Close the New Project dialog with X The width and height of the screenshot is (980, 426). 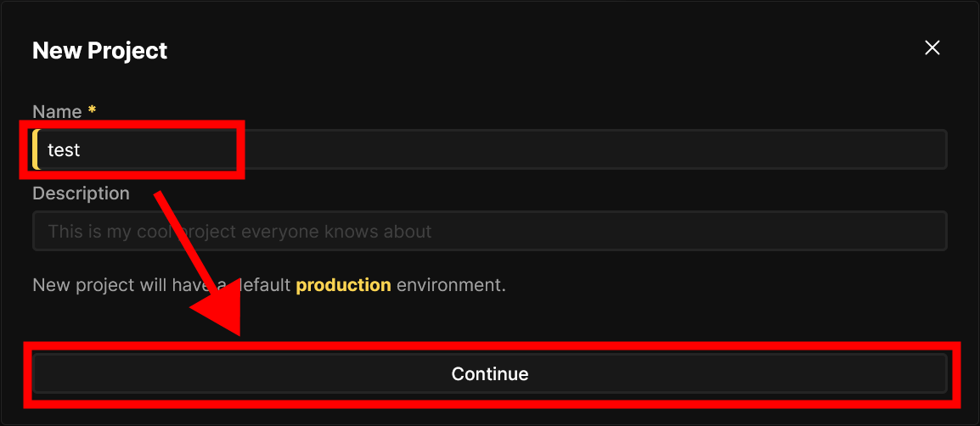pyautogui.click(x=932, y=48)
